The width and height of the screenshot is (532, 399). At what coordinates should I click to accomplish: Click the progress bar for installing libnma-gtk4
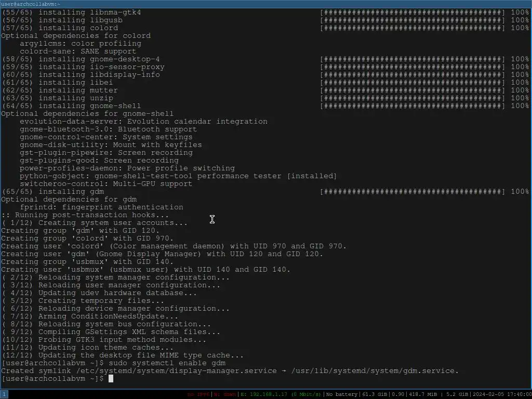point(412,12)
